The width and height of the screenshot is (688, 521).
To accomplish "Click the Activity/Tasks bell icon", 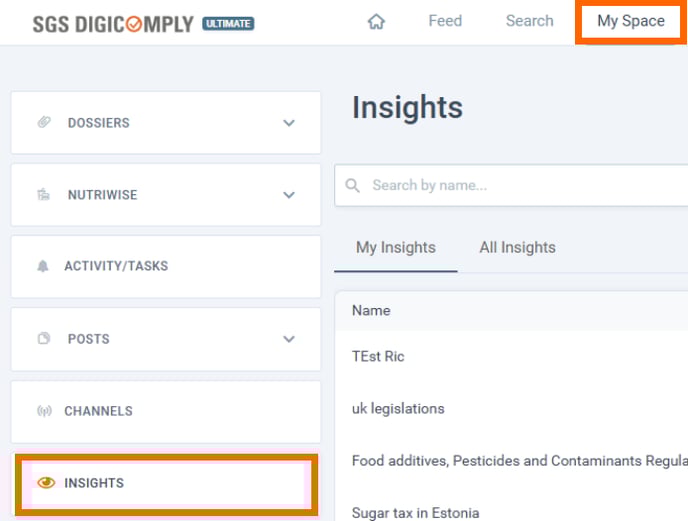I will [43, 267].
